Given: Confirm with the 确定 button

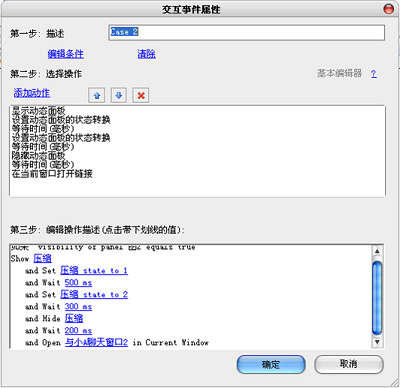Looking at the screenshot, I should (x=271, y=364).
